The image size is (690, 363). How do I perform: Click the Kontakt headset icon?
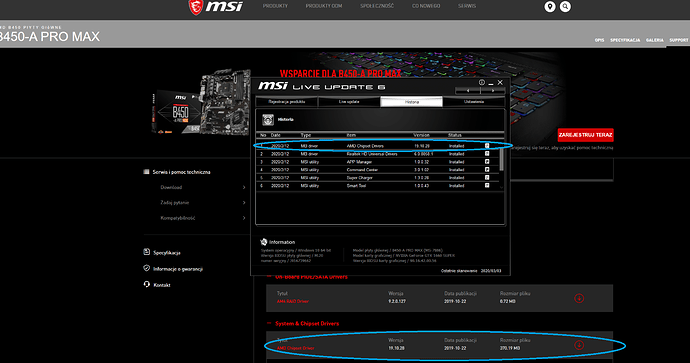click(147, 284)
